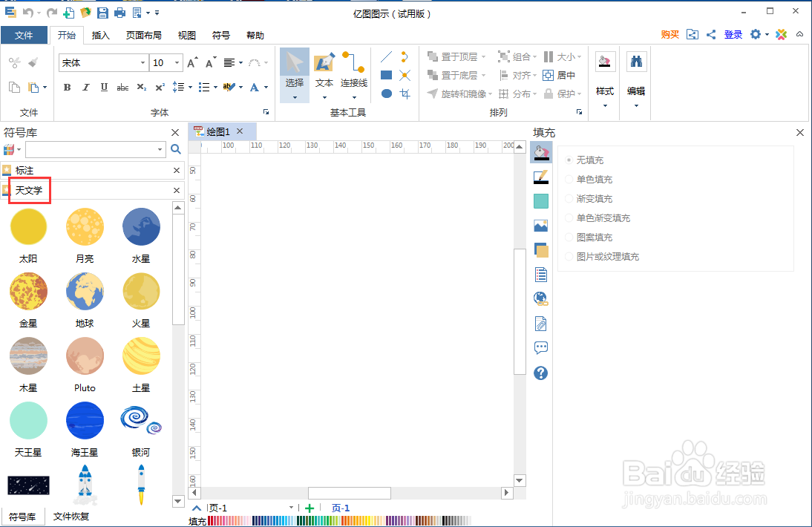This screenshot has width=812, height=527.
Task: Click the save icon in quick access toolbar
Action: click(x=102, y=13)
